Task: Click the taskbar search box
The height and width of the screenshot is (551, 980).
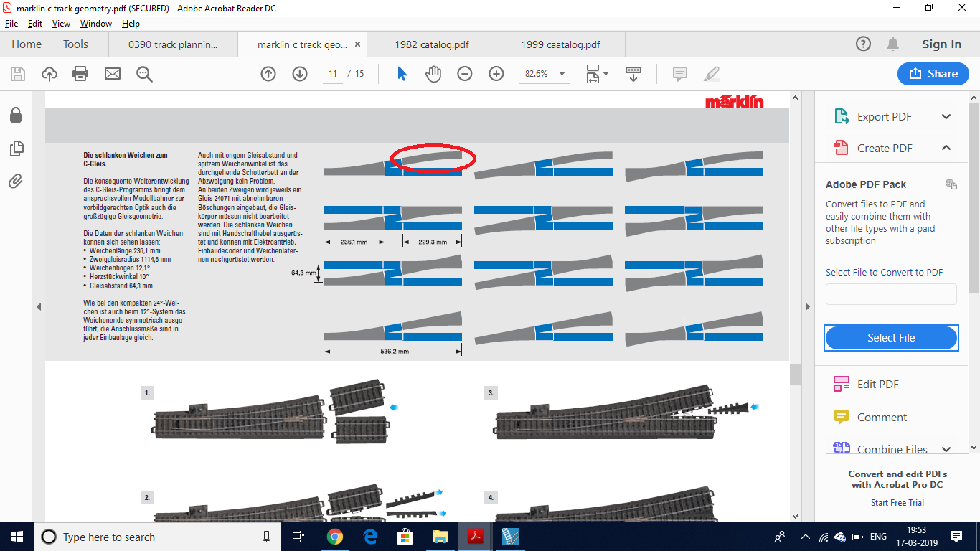Action: click(x=158, y=537)
